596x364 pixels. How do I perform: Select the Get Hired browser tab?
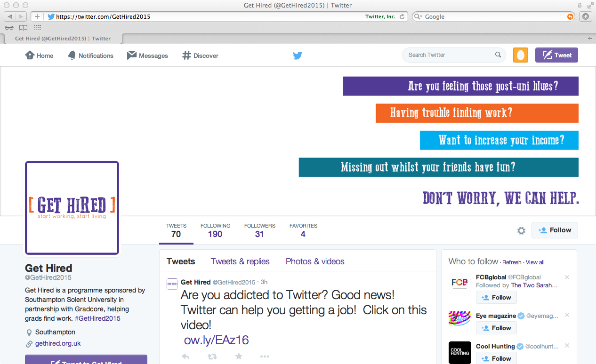(x=63, y=39)
